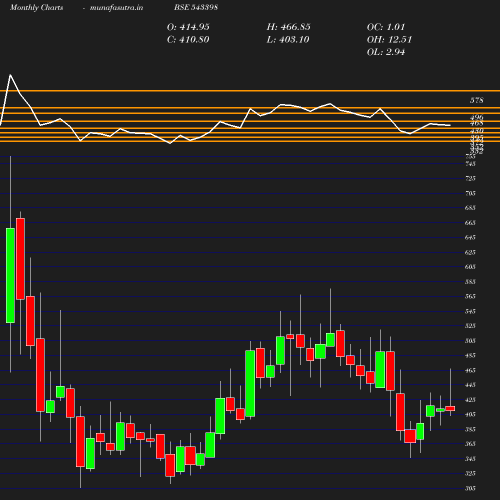Image resolution: width=500 pixels, height=500 pixels.
Task: Click the "OH: 12.51" reading
Action: [389, 40]
